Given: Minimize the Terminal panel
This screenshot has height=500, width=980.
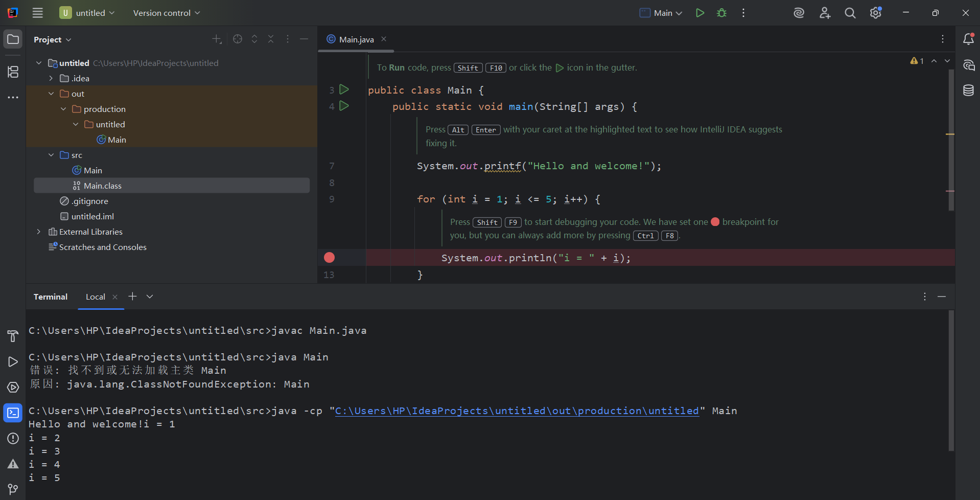Looking at the screenshot, I should click(x=942, y=297).
